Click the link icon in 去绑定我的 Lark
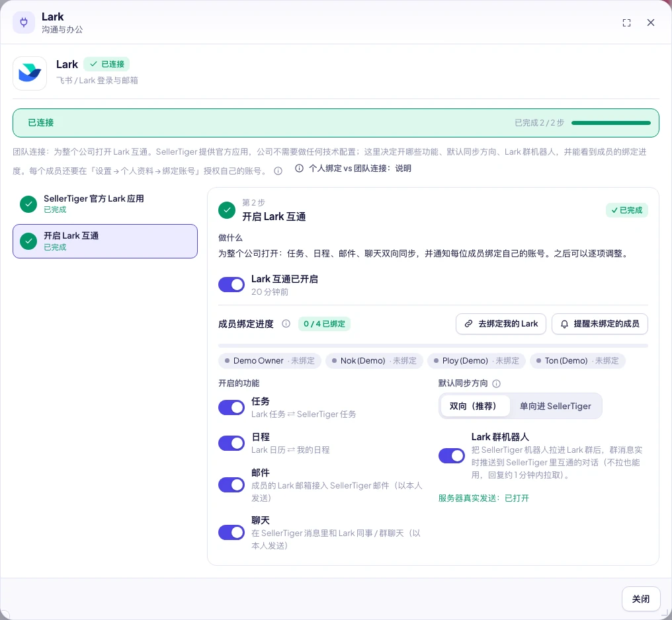The image size is (672, 620). [x=468, y=324]
